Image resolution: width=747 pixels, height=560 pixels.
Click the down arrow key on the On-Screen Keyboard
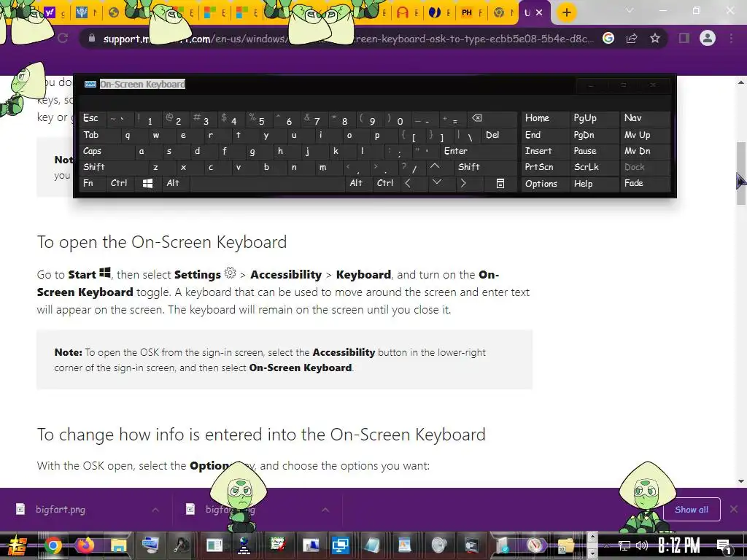coord(437,183)
